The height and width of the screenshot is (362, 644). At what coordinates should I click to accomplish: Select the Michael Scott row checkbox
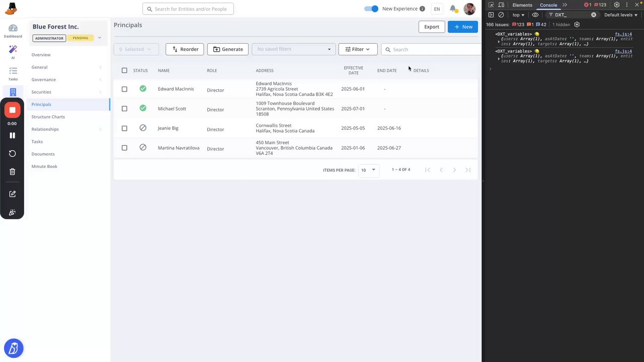pos(124,109)
